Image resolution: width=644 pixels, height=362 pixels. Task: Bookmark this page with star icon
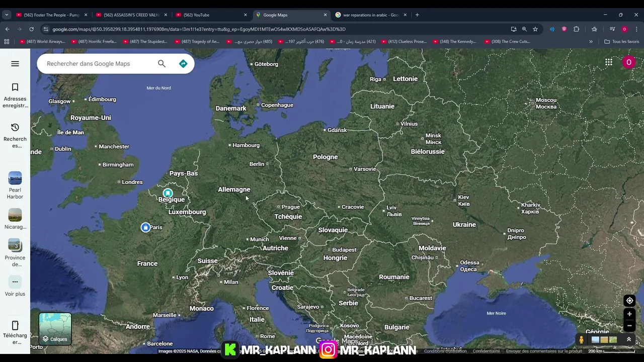point(535,29)
